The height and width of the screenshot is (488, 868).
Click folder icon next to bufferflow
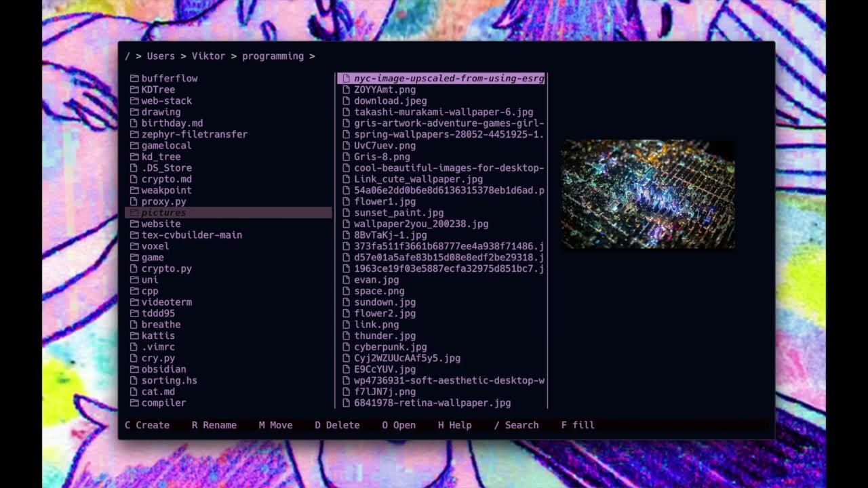point(134,79)
